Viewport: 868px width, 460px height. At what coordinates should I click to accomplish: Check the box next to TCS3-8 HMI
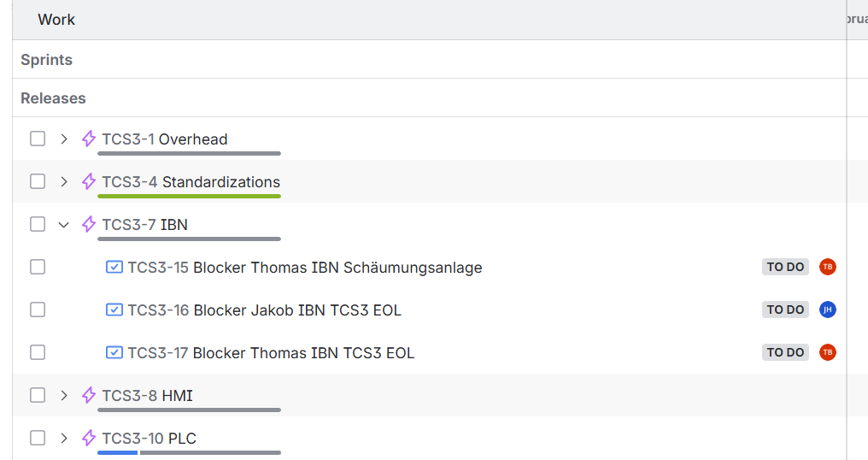pos(38,395)
